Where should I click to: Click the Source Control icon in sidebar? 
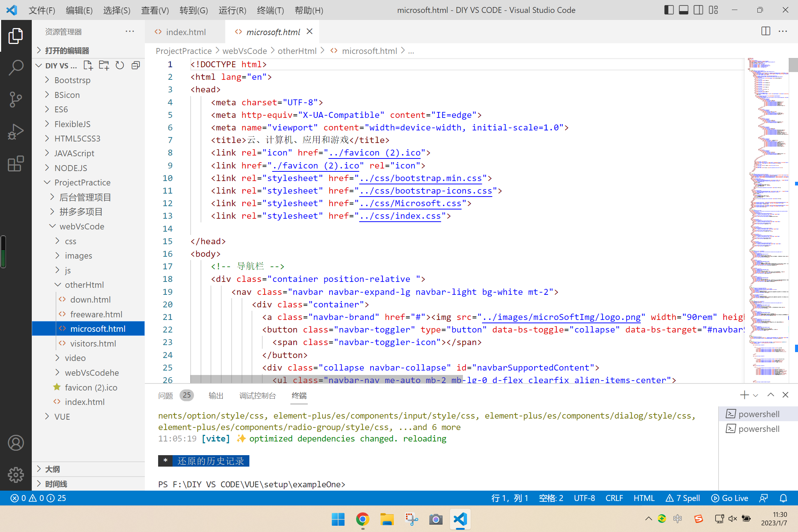16,99
